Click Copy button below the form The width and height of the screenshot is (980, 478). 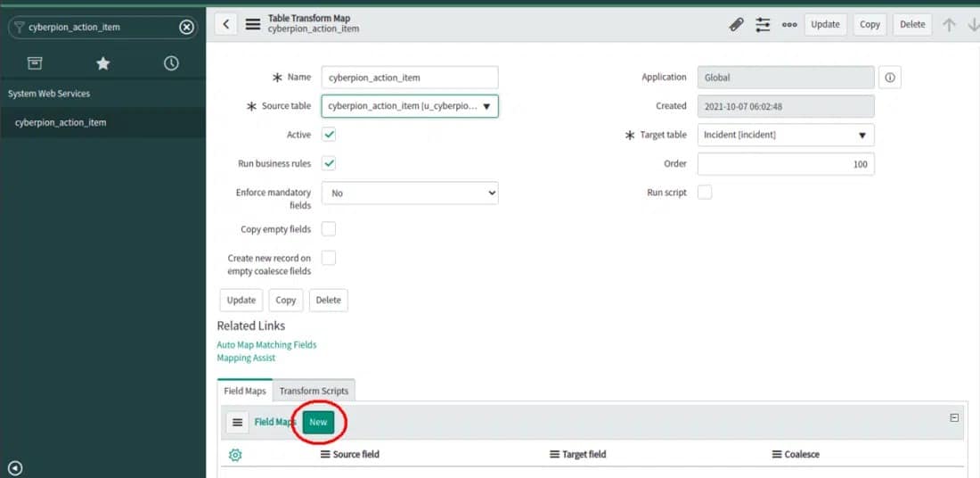286,301
